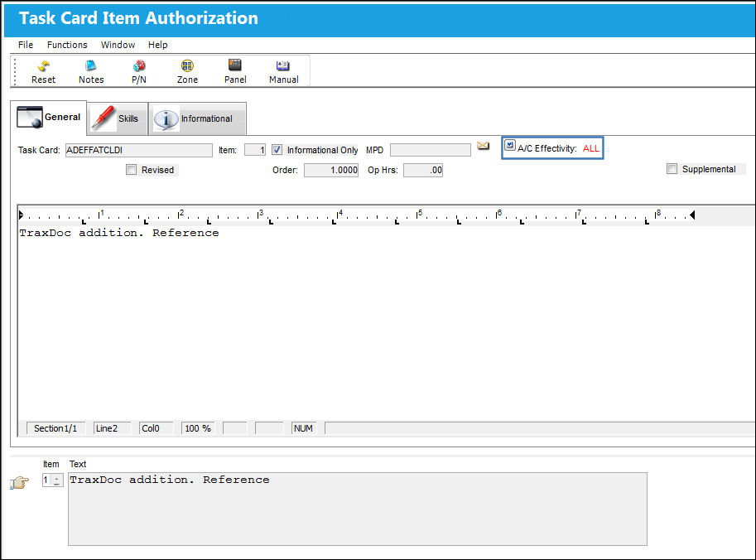Open the Window menu
The image size is (756, 560).
(x=118, y=45)
